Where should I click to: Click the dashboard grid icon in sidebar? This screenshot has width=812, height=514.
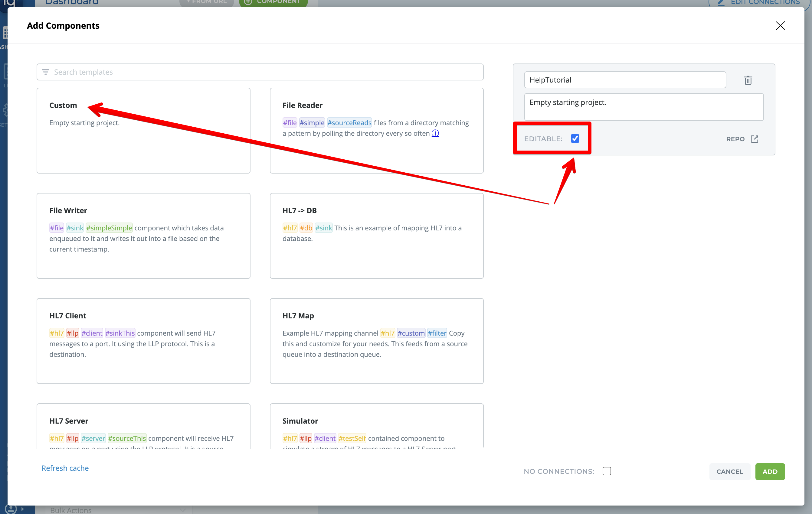tap(5, 33)
